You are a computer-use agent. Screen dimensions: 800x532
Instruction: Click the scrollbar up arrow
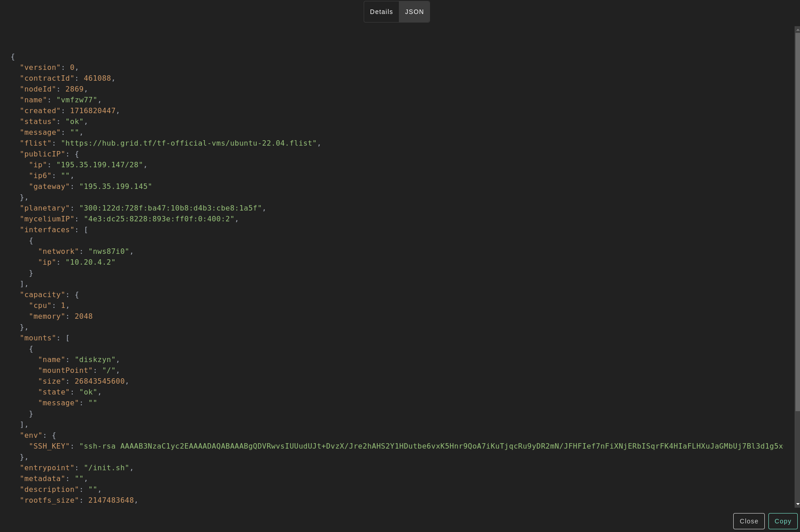[797, 29]
